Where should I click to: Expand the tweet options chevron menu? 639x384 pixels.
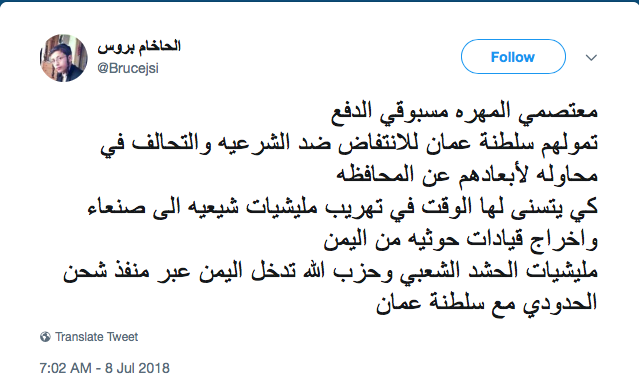click(591, 57)
